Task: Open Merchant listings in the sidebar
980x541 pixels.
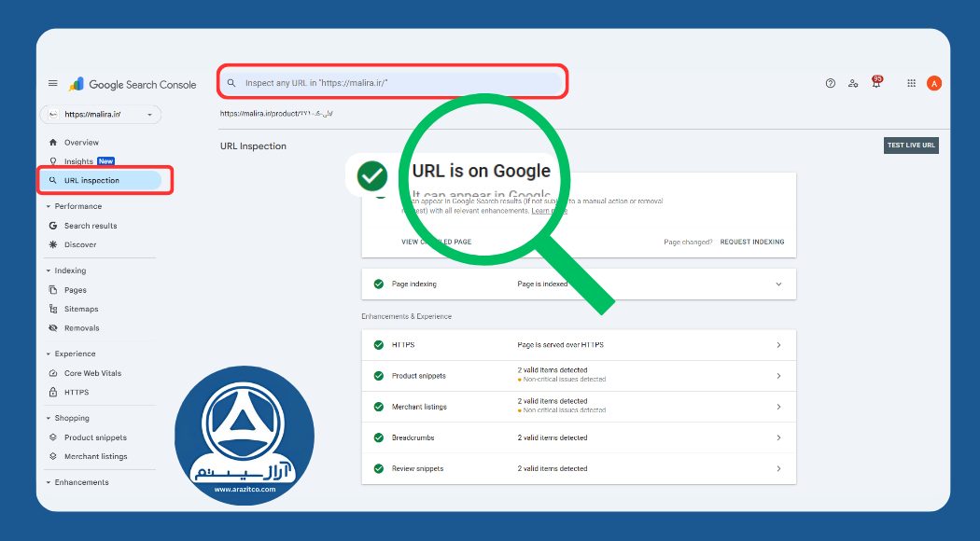Action: coord(95,456)
